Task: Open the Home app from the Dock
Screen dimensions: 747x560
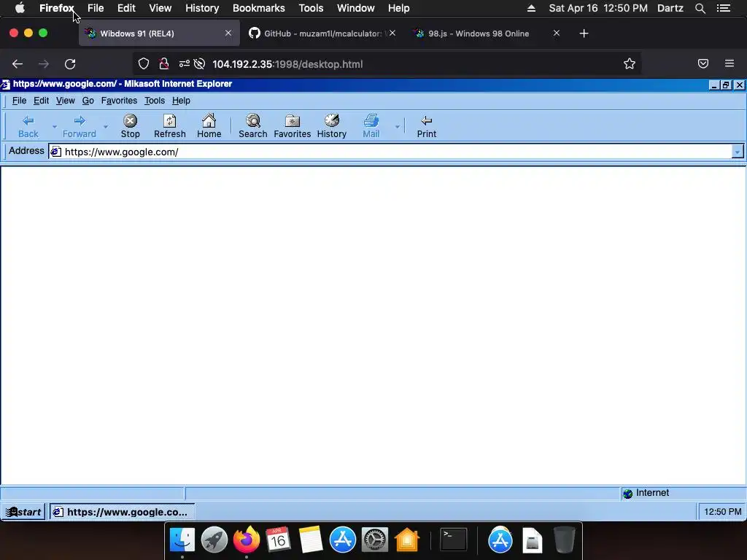Action: tap(407, 540)
